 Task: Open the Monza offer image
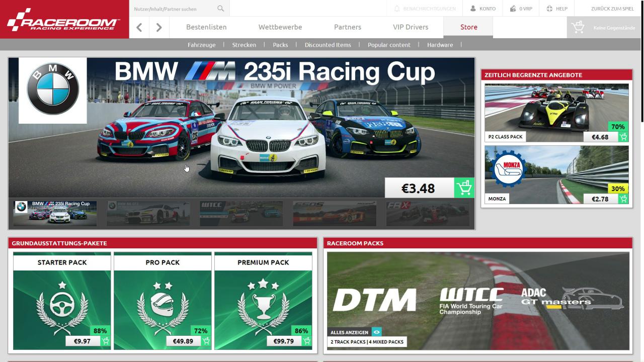556,175
